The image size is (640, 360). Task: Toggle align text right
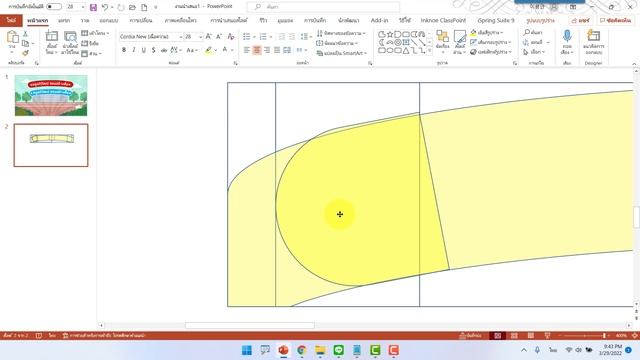point(267,50)
